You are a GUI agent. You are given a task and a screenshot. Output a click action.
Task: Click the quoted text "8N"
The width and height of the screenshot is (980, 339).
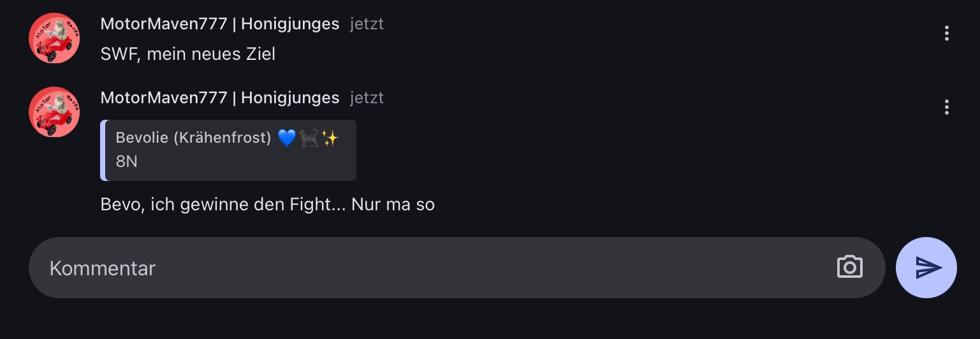127,161
